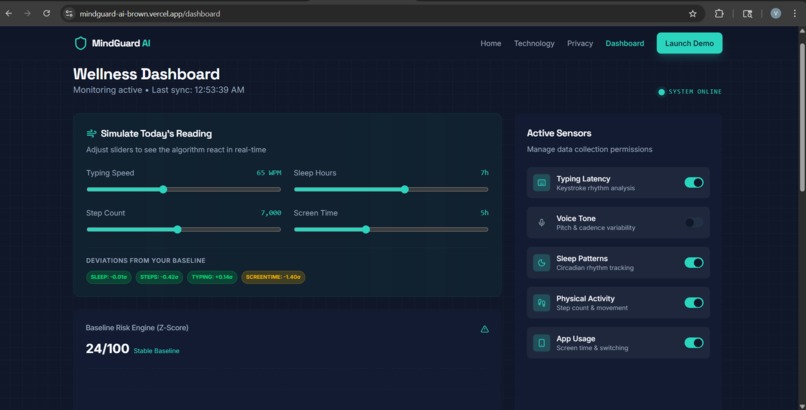Click the page vertical scrollbar thumb
The height and width of the screenshot is (410, 806).
(802, 117)
